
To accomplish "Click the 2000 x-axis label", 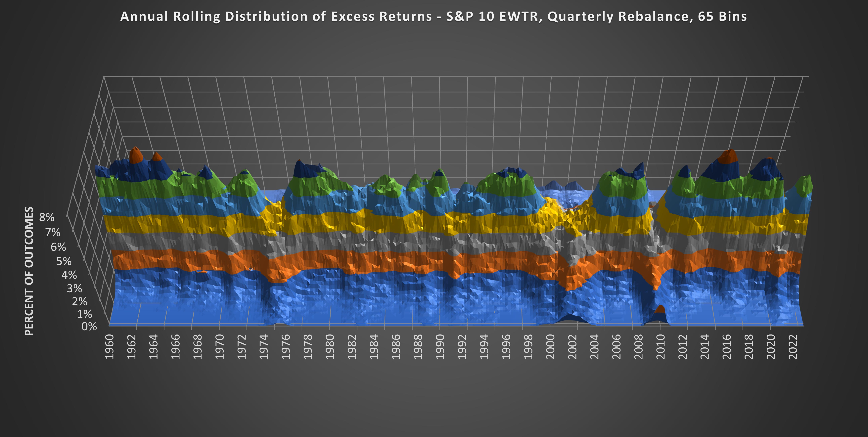I will (x=550, y=347).
